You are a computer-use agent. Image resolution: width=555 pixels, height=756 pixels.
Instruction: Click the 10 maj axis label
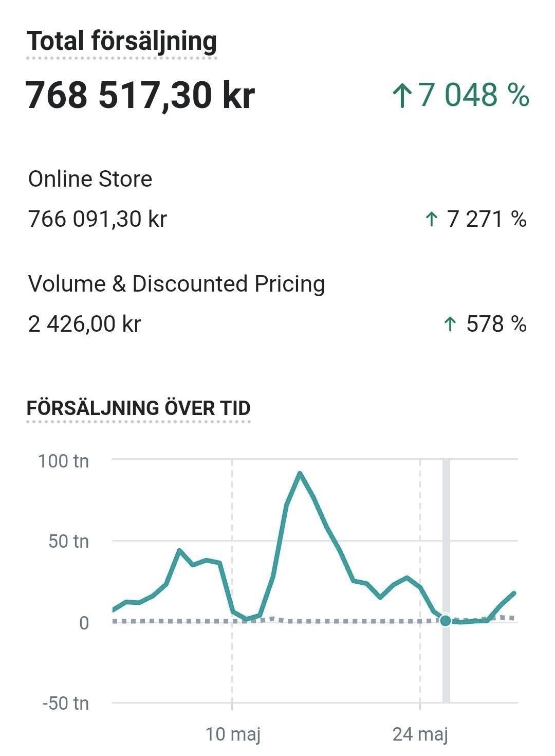coord(233,734)
